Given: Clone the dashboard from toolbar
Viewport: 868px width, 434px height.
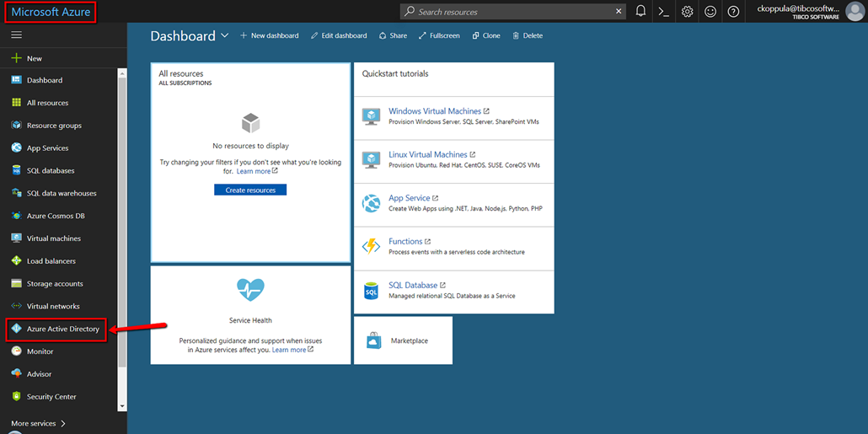Looking at the screenshot, I should [486, 35].
